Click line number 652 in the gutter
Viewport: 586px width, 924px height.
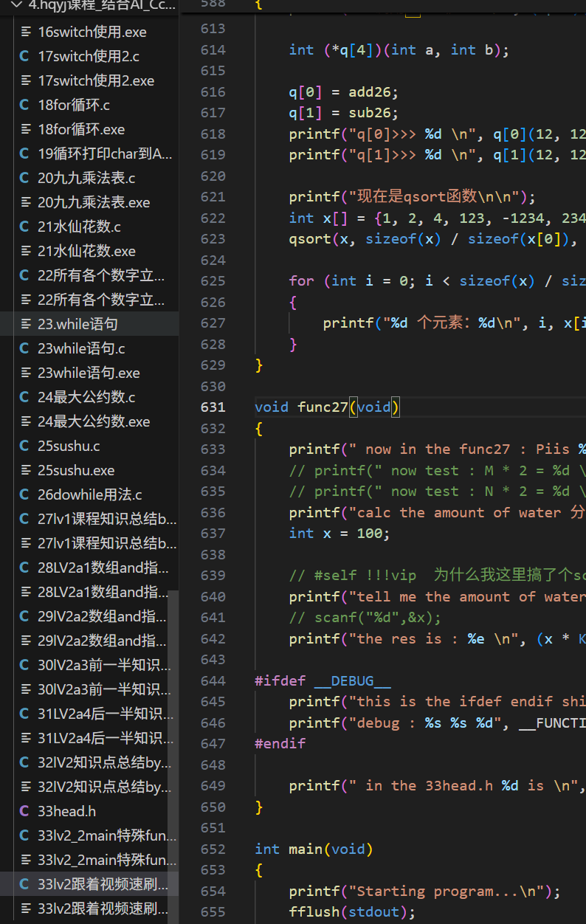[x=213, y=849]
